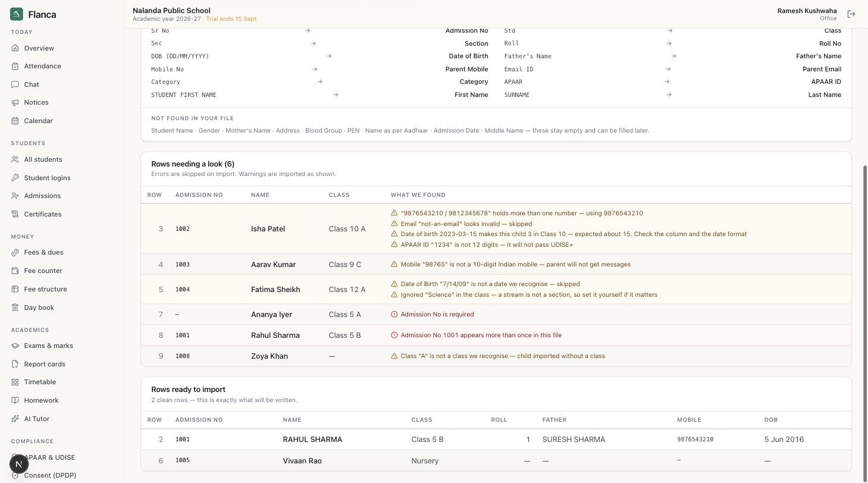Click the 'WHAT WE FOUND' column header

click(418, 195)
